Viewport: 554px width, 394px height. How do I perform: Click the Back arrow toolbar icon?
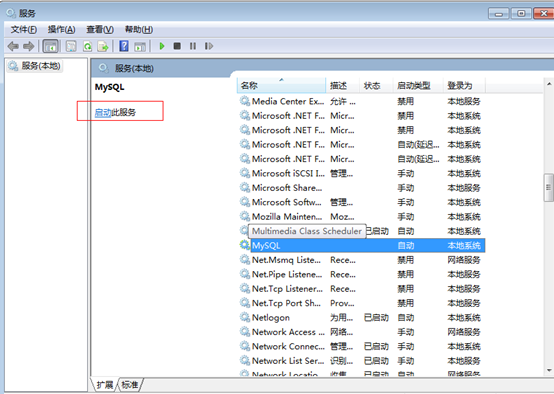[13, 46]
